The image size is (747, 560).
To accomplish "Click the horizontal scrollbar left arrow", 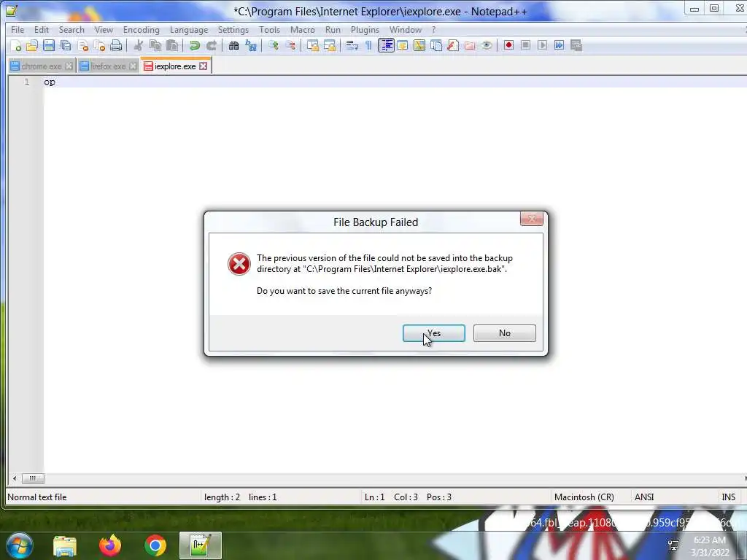I will (x=15, y=478).
